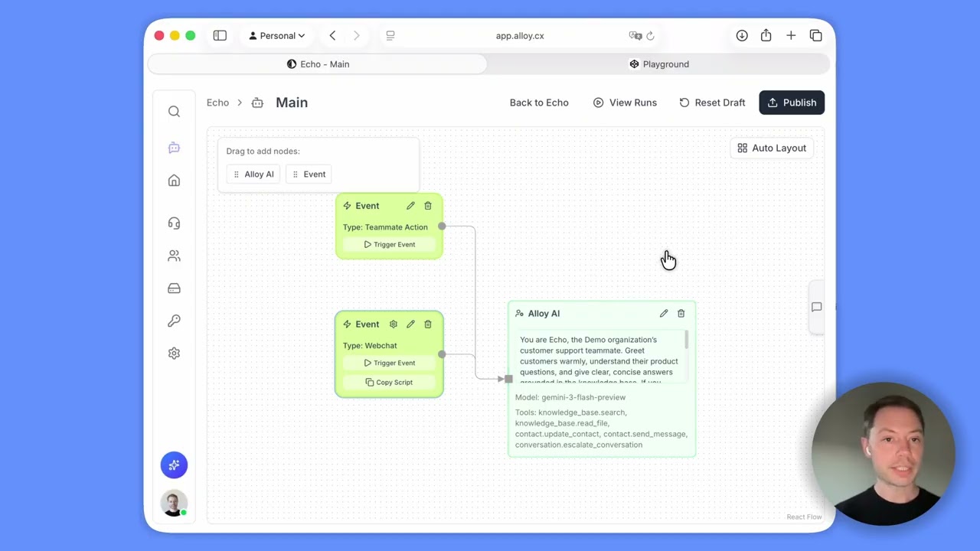Viewport: 980px width, 551px height.
Task: Trigger Event on Teammate Action node
Action: pos(389,244)
